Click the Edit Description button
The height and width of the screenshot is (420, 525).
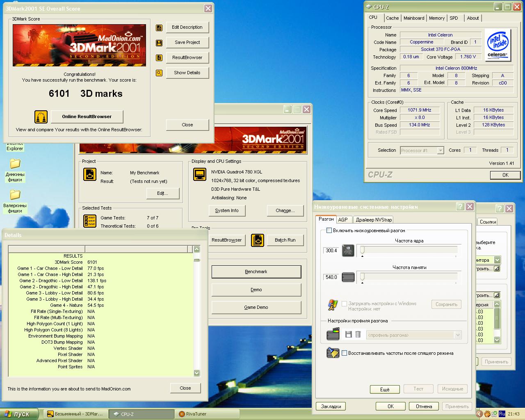(x=187, y=27)
